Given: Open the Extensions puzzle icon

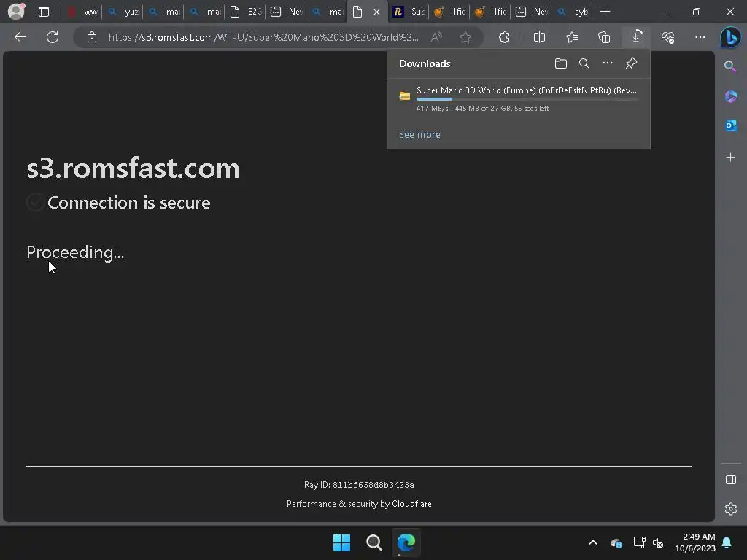Looking at the screenshot, I should (505, 37).
